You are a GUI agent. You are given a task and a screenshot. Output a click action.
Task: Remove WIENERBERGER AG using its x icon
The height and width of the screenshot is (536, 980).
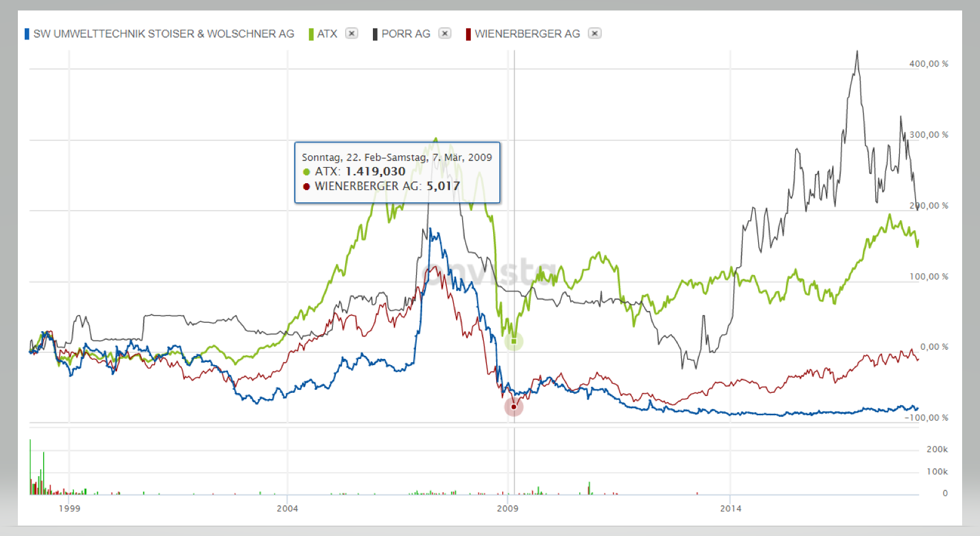594,33
